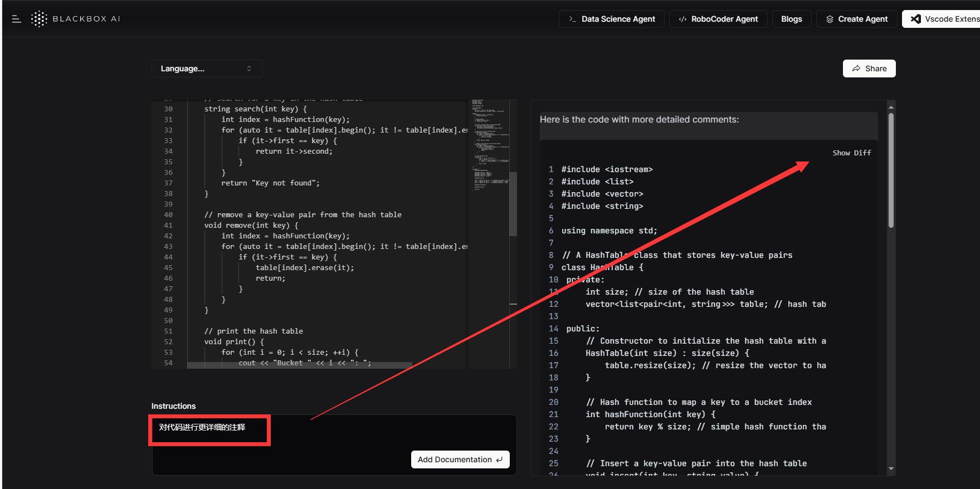
Task: Open the hamburger sidebar menu
Action: 16,19
